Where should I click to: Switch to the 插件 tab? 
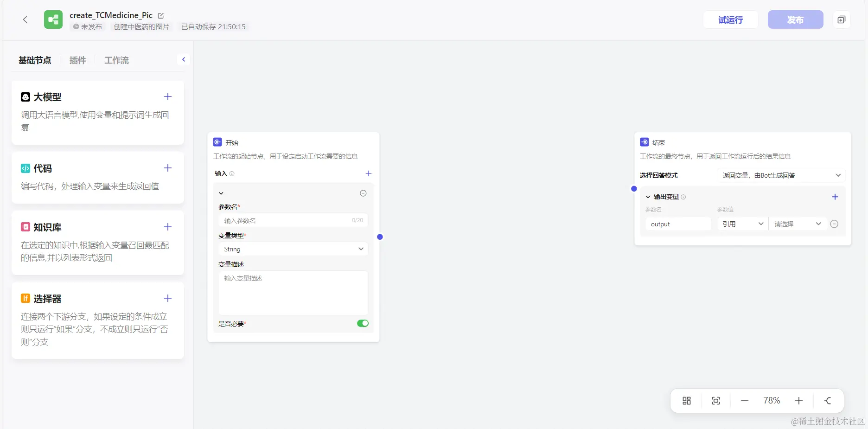(77, 60)
